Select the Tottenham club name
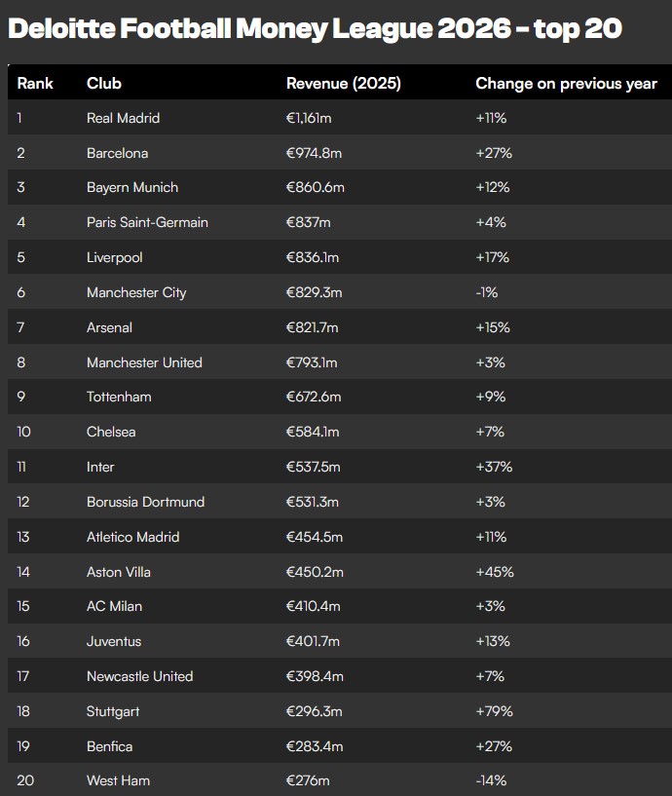This screenshot has width=672, height=796. coord(119,397)
